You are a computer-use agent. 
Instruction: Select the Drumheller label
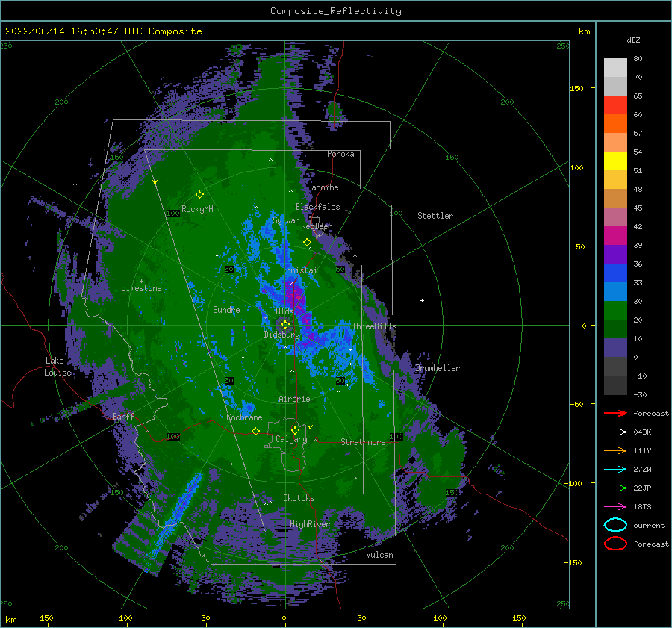point(438,368)
